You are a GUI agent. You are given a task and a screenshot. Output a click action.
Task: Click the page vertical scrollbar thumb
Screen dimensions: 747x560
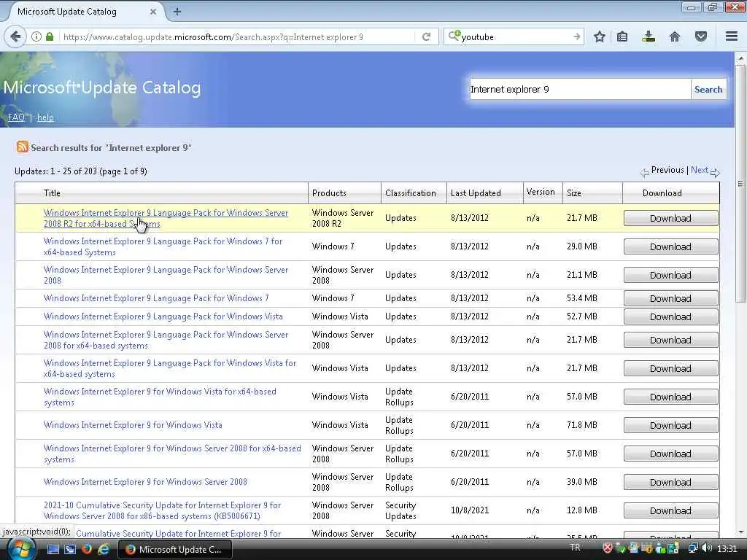(740, 183)
